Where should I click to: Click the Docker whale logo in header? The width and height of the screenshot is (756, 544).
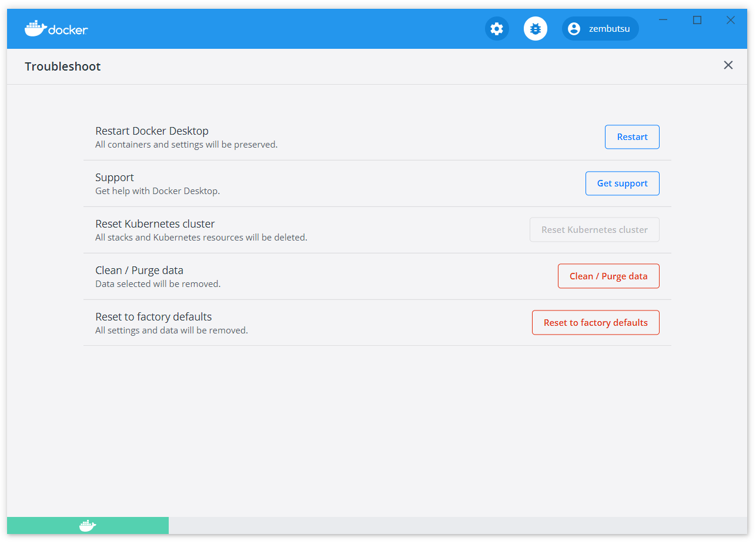coord(56,28)
